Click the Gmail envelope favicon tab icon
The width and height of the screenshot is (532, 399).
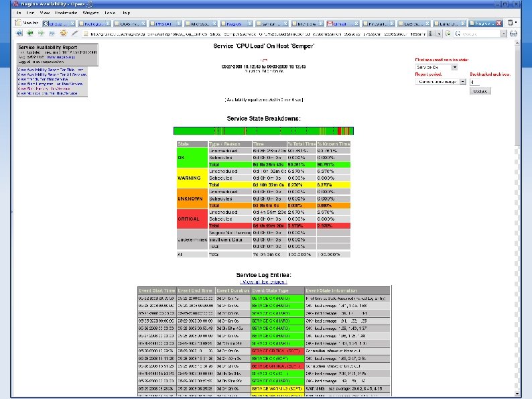tap(330, 23)
